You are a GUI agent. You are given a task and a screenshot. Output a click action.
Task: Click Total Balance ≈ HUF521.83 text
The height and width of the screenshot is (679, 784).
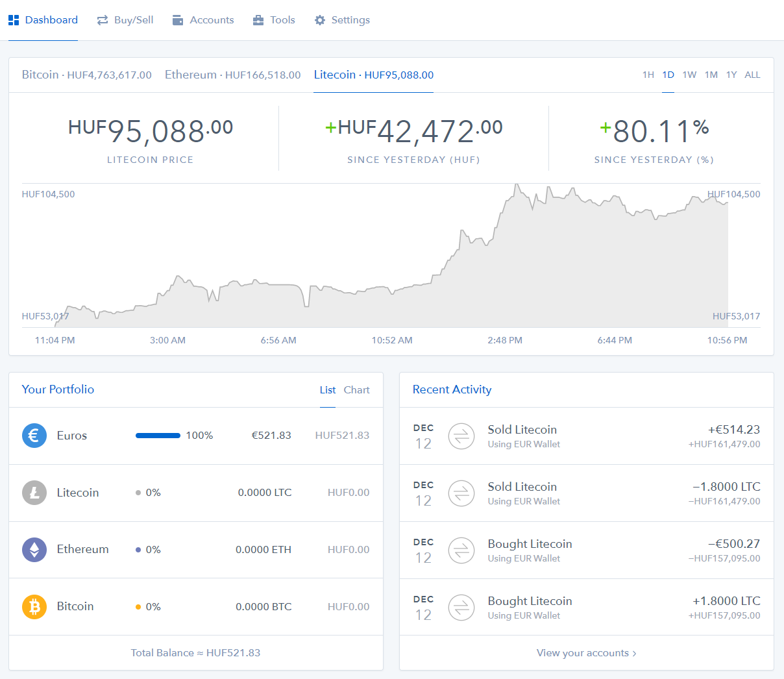pos(195,653)
